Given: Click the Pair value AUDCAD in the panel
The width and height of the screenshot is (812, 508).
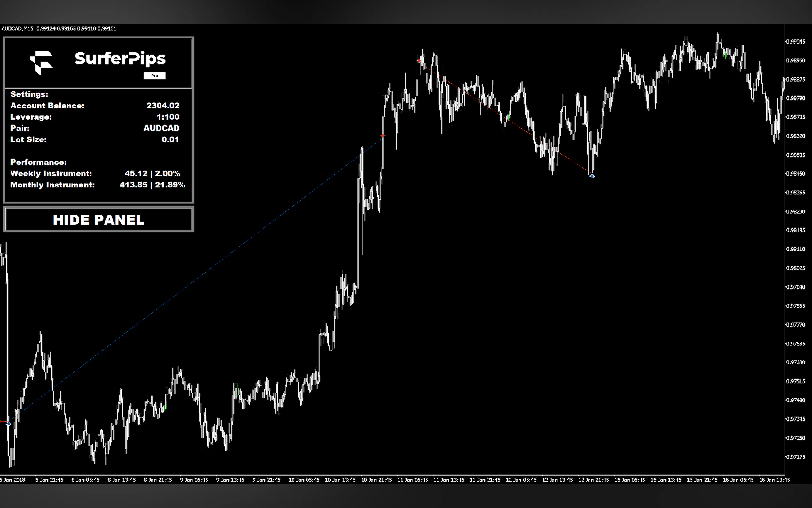Looking at the screenshot, I should point(161,128).
